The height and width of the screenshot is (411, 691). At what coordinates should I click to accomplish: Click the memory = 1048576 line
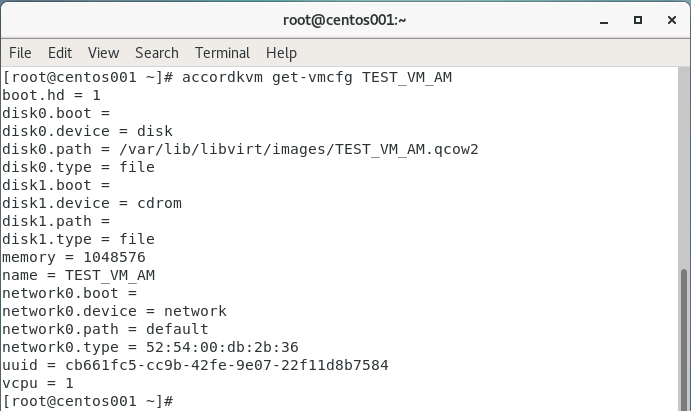(x=74, y=257)
